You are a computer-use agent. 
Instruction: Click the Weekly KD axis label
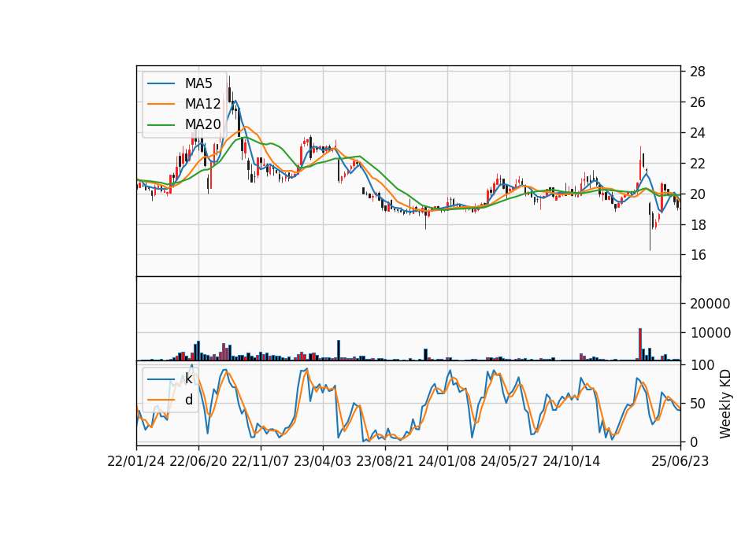pos(724,404)
